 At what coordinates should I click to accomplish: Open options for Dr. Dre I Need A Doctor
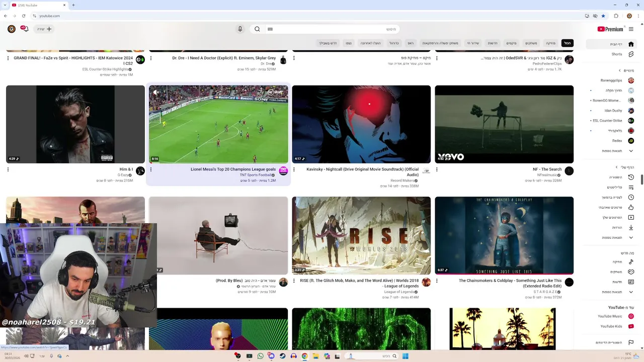(x=151, y=58)
